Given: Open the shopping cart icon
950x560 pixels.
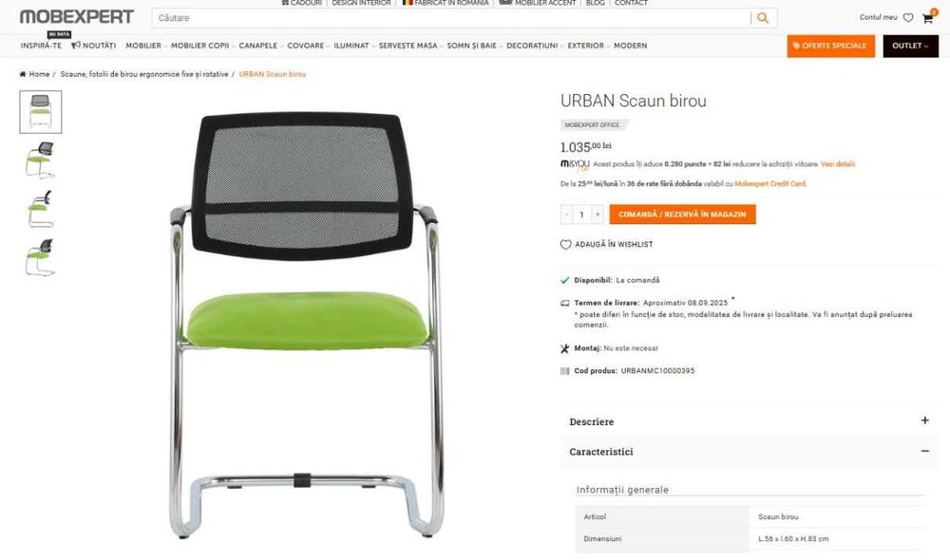Looking at the screenshot, I should point(927,18).
